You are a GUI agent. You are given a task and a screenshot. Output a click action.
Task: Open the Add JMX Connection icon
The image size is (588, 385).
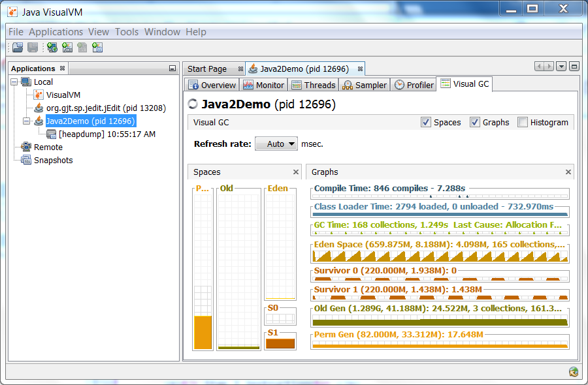pos(67,47)
